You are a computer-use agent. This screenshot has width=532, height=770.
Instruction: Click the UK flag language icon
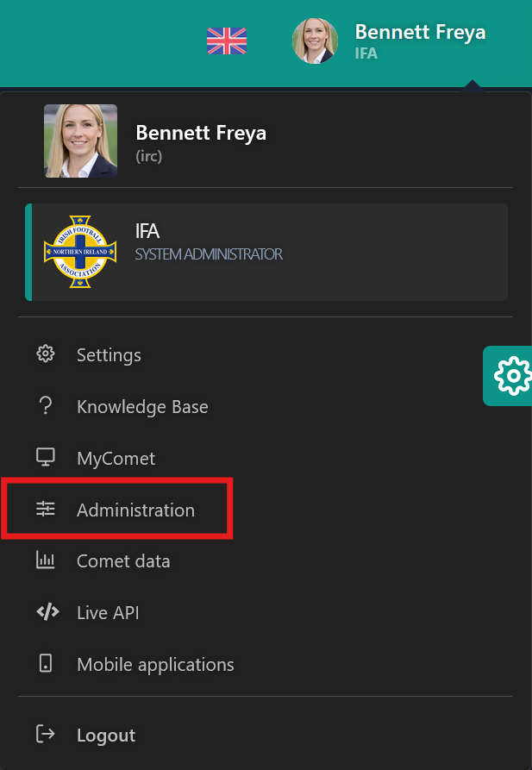pos(227,41)
